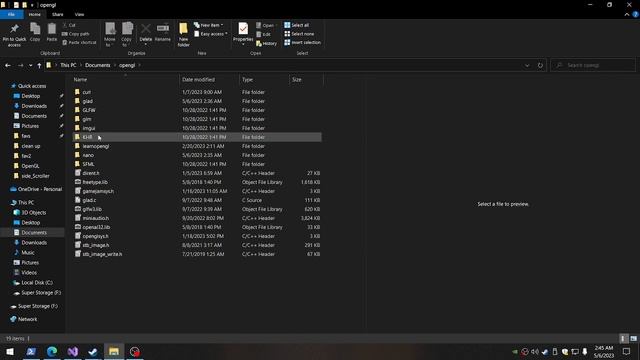Open the Easy access dropdown
This screenshot has width=640, height=360.
click(211, 34)
